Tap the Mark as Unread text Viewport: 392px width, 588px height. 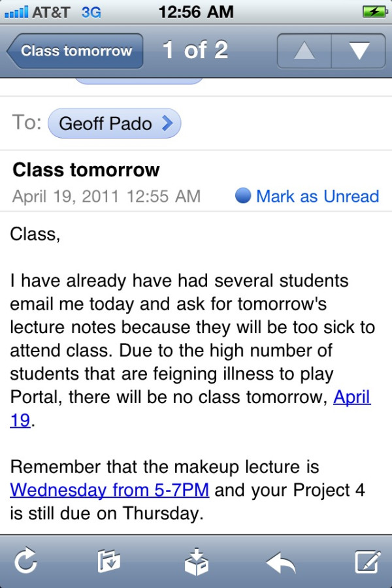coord(318,196)
